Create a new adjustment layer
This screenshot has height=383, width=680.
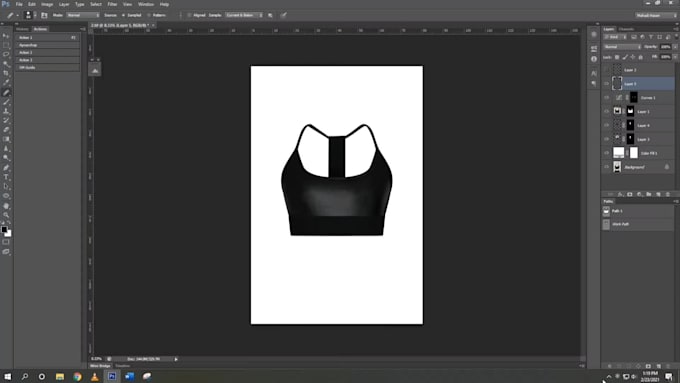[x=639, y=194]
